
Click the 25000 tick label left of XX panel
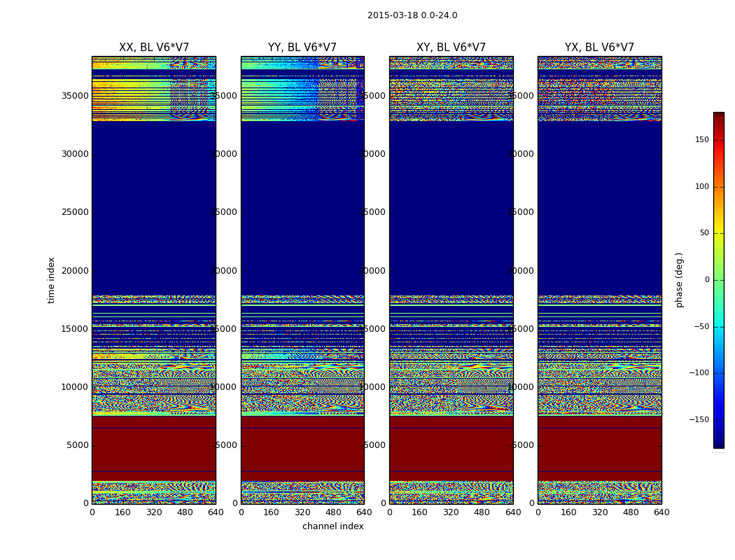76,212
